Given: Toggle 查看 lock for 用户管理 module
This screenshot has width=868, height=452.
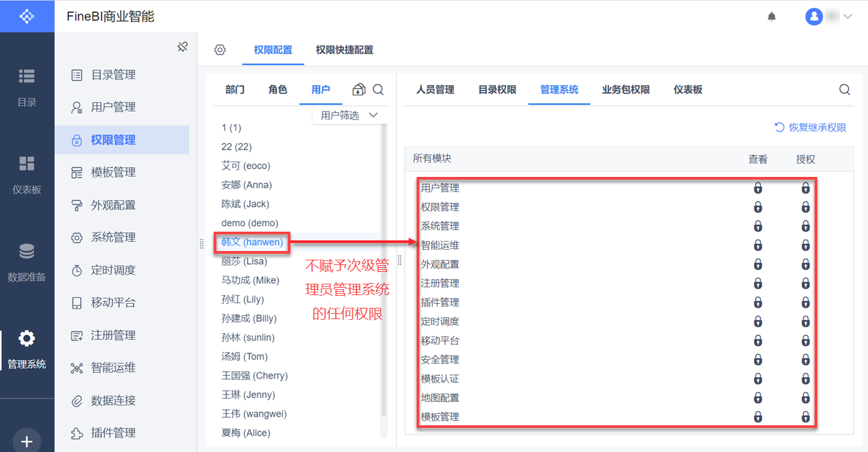Looking at the screenshot, I should pyautogui.click(x=758, y=188).
